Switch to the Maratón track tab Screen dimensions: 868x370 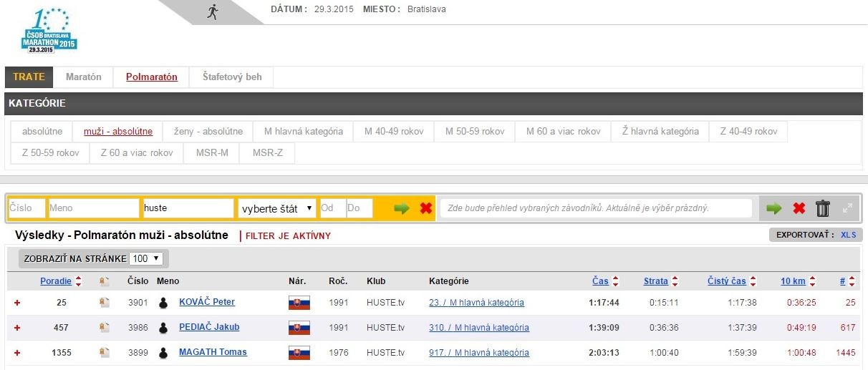(x=84, y=77)
